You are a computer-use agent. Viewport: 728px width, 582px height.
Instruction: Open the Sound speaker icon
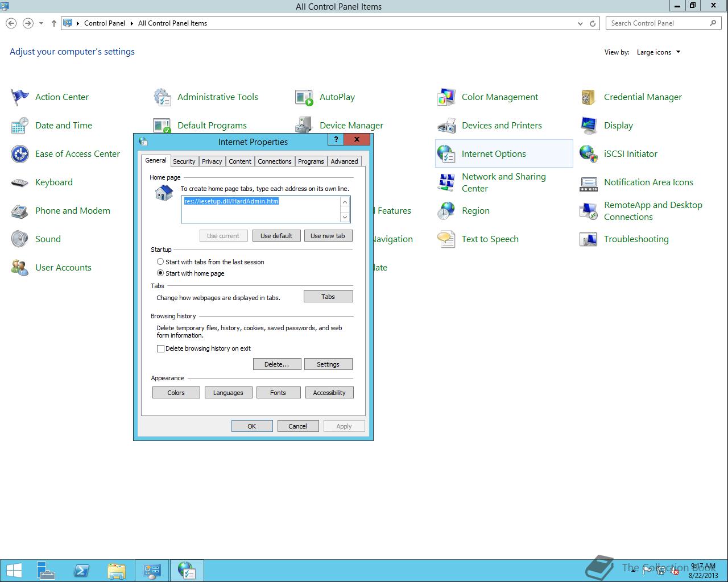pos(20,239)
